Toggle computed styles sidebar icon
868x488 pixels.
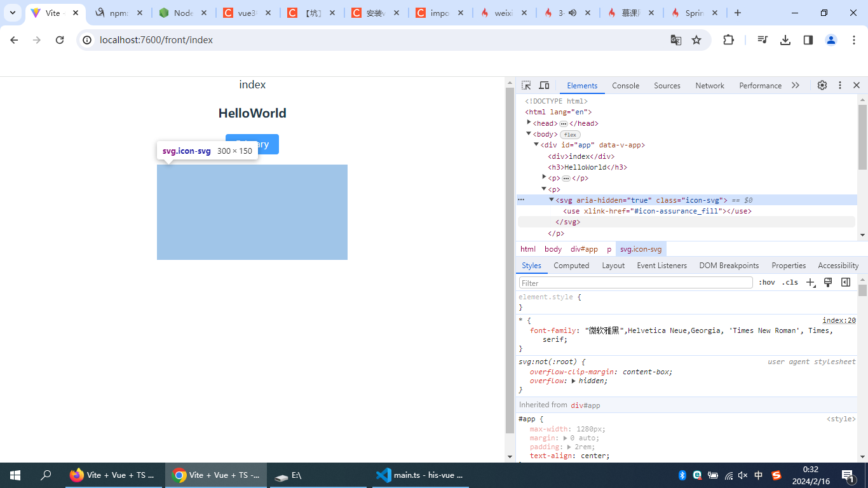pos(846,283)
